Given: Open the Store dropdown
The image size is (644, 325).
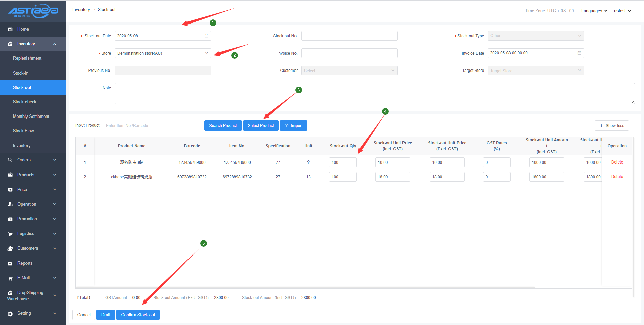Looking at the screenshot, I should [x=163, y=53].
